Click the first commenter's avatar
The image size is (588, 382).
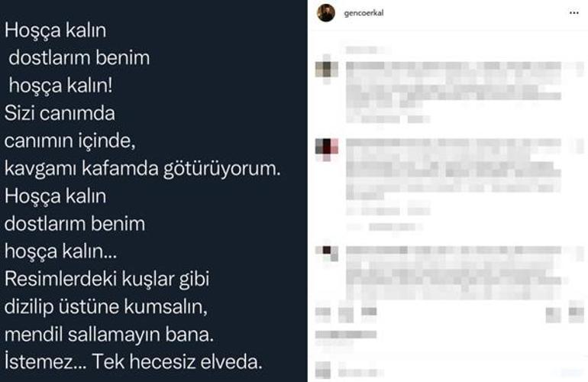pyautogui.click(x=327, y=69)
